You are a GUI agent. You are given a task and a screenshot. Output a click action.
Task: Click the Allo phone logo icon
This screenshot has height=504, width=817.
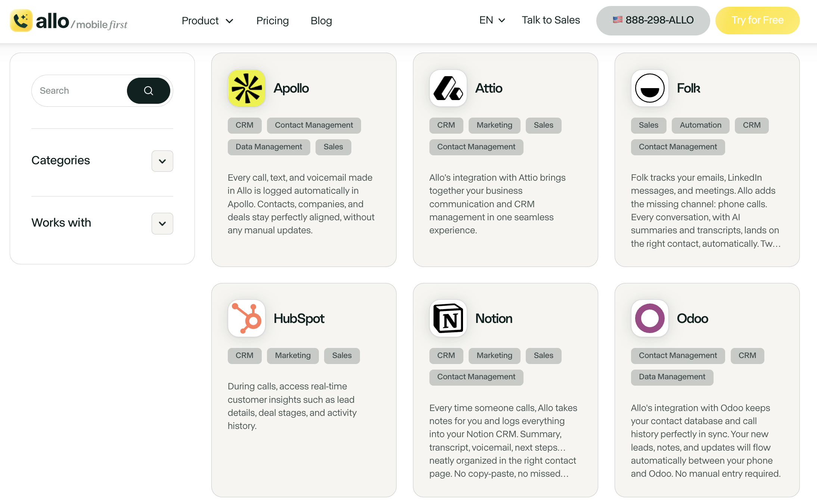pyautogui.click(x=21, y=21)
